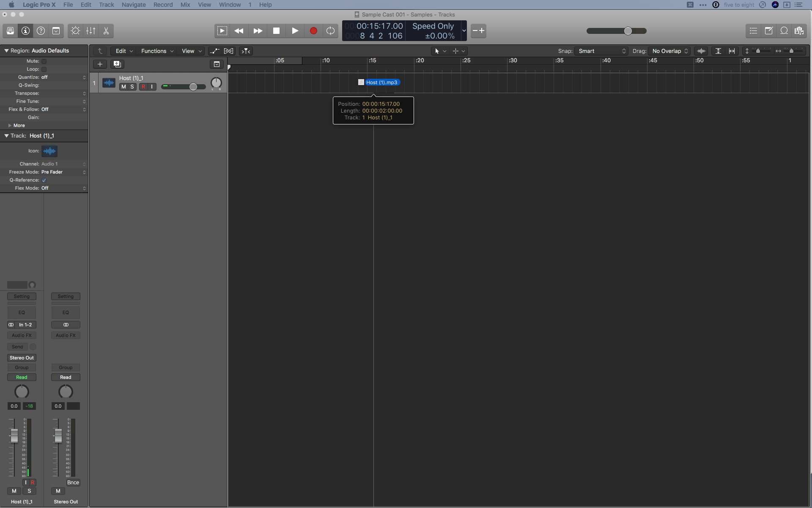Open the Loop Browser icon
Viewport: 812px width, 508px height.
click(x=784, y=31)
